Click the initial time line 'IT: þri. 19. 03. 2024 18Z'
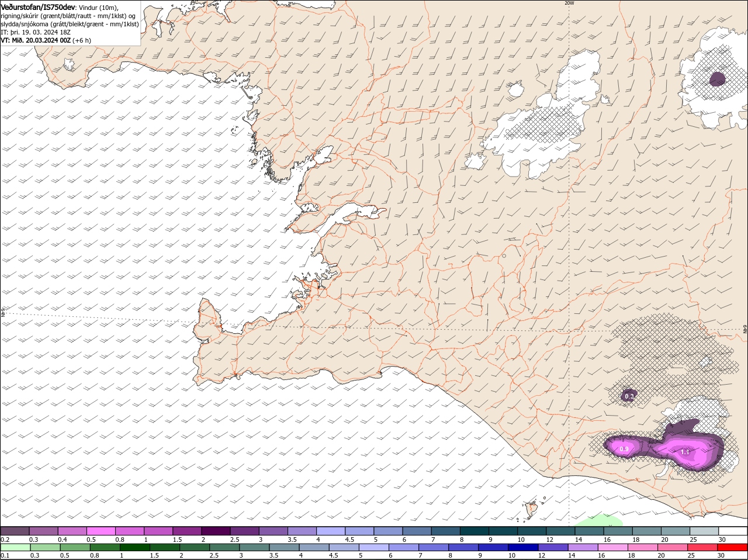Screen dimensions: 748x560 (36, 32)
